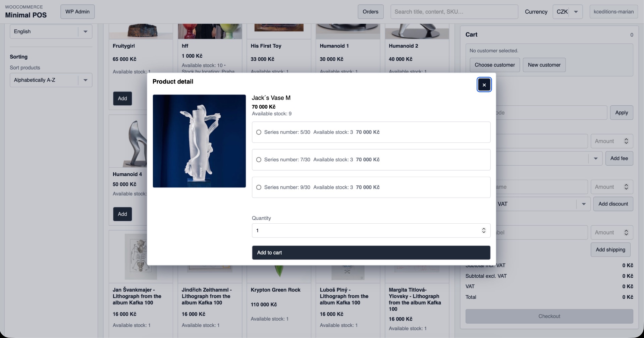Click the Add fee button

click(x=619, y=158)
